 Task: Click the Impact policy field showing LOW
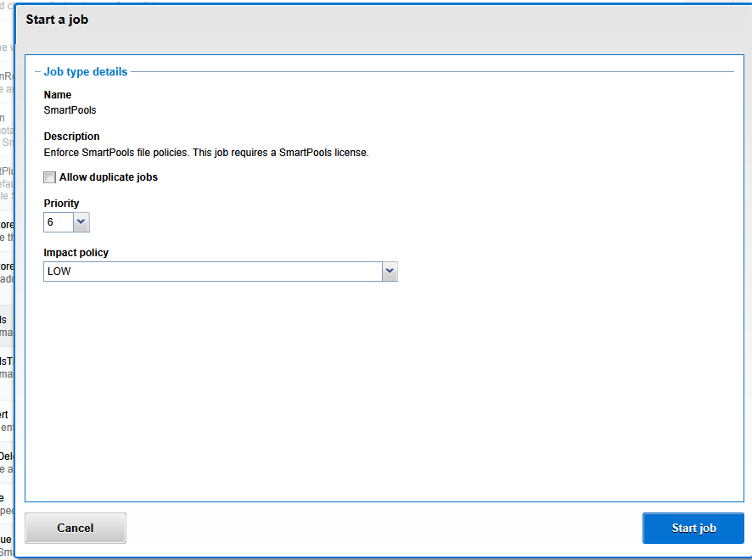point(212,272)
